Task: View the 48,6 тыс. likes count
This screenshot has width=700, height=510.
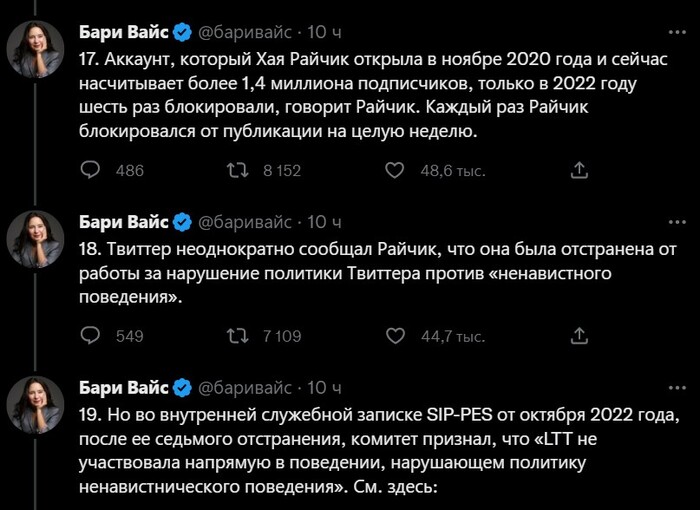Action: tap(453, 171)
